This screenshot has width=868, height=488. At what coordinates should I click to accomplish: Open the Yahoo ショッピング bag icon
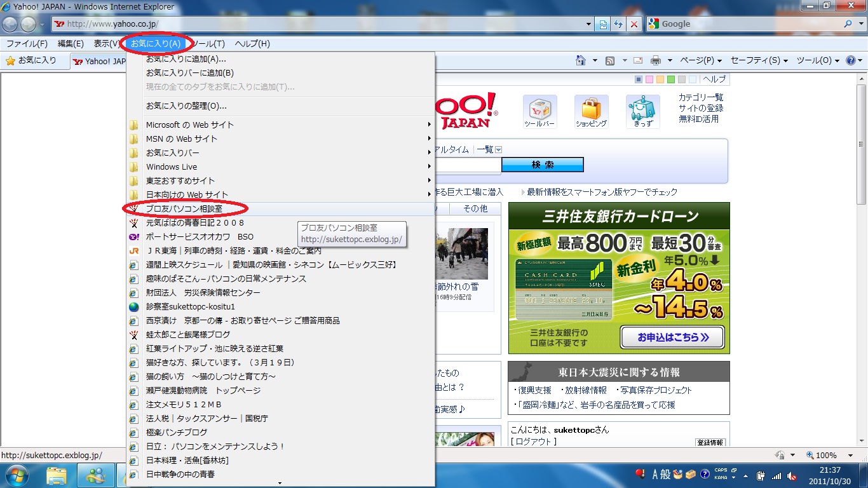(x=592, y=112)
